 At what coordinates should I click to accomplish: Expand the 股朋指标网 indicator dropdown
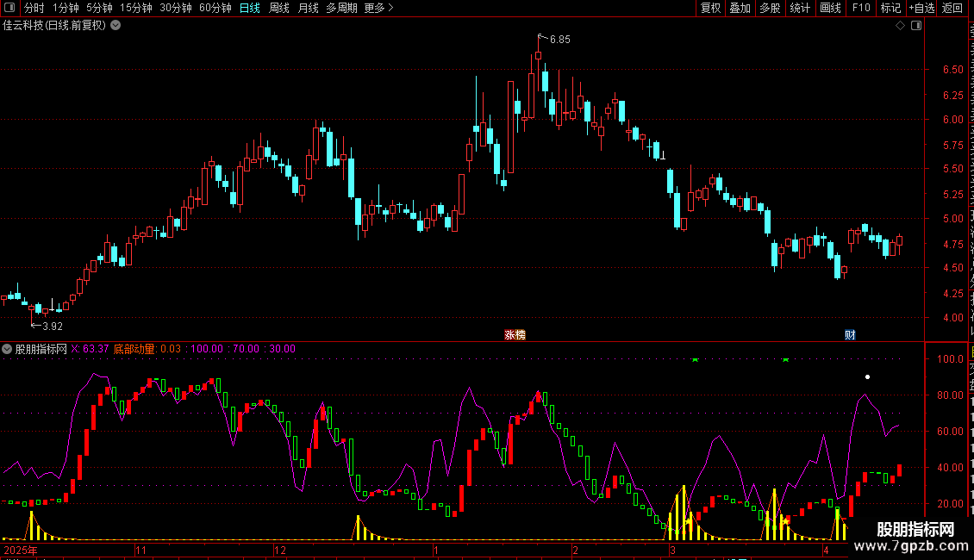pyautogui.click(x=7, y=349)
